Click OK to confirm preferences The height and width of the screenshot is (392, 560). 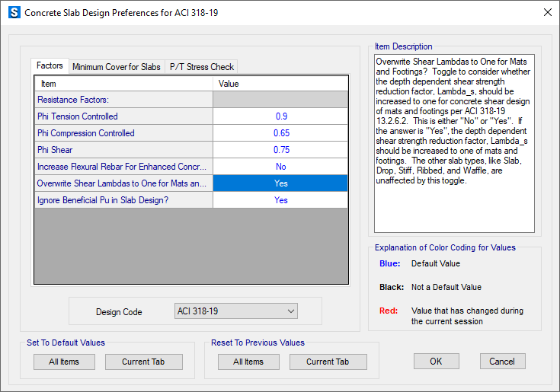point(436,362)
